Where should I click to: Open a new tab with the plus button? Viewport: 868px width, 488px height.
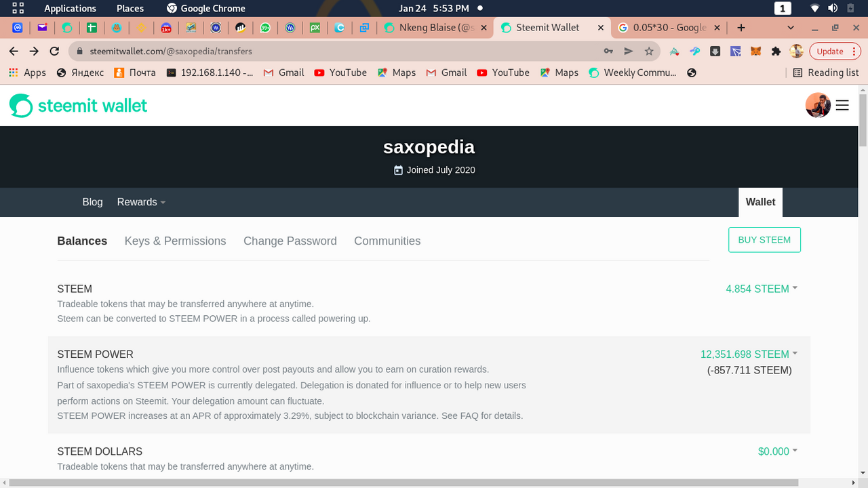pyautogui.click(x=741, y=28)
